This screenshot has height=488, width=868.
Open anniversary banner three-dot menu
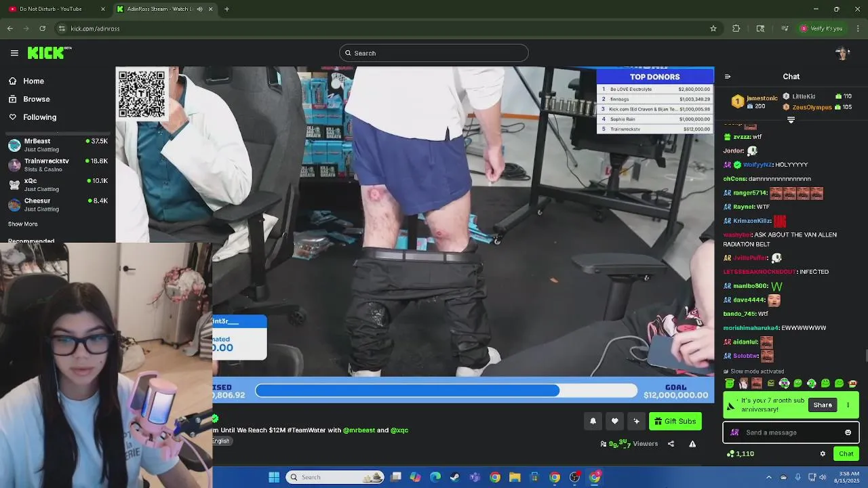point(848,405)
